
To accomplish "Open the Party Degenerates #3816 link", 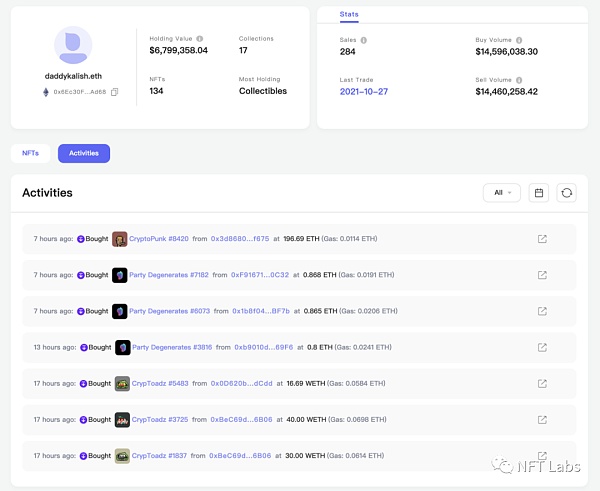I will click(171, 347).
